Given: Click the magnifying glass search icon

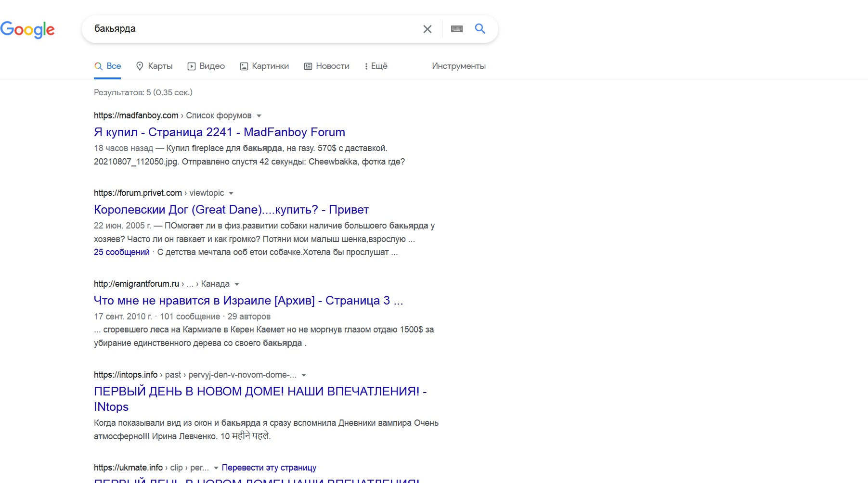Looking at the screenshot, I should (x=480, y=29).
